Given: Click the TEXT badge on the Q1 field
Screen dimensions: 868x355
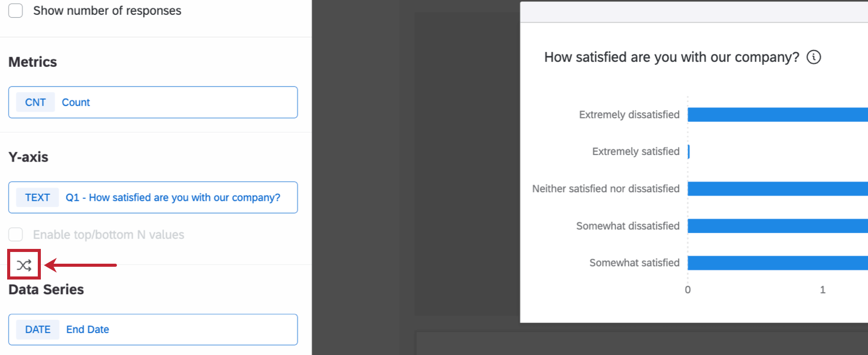Looking at the screenshot, I should [37, 197].
